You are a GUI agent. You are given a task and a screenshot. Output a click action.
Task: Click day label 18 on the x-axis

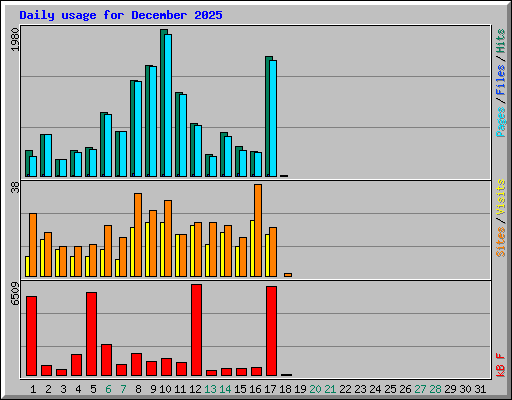285,389
